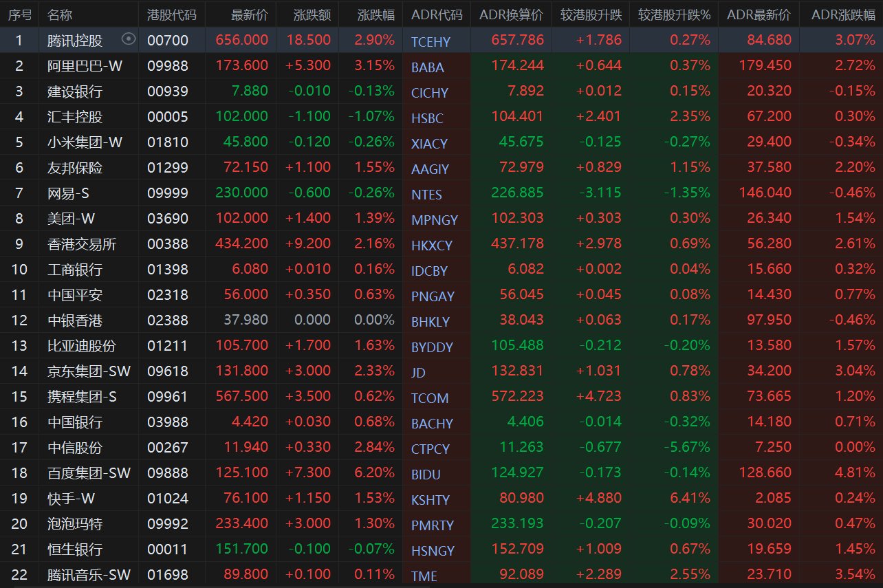Select the HKXCY ADR code
The width and height of the screenshot is (883, 588).
click(x=432, y=246)
